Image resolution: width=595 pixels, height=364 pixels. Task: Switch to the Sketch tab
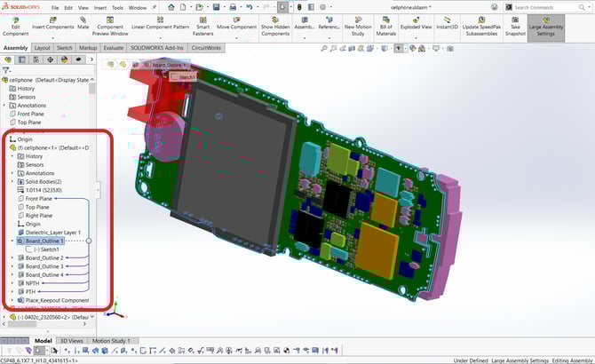click(64, 48)
